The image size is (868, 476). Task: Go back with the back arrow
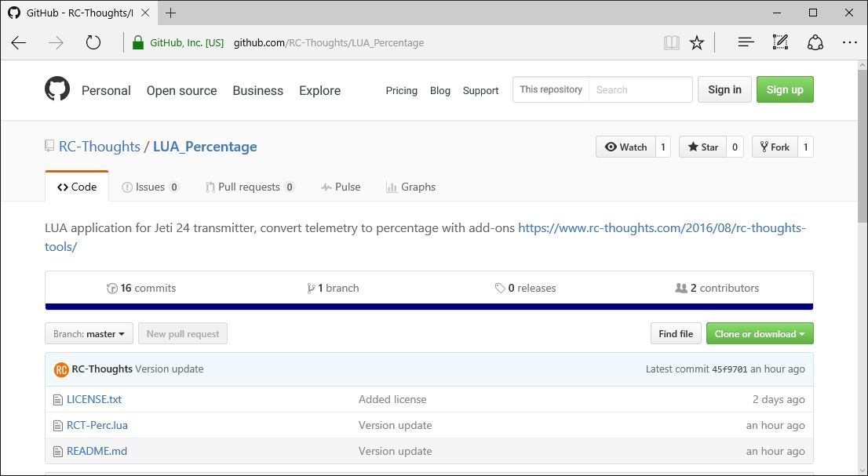coord(19,42)
